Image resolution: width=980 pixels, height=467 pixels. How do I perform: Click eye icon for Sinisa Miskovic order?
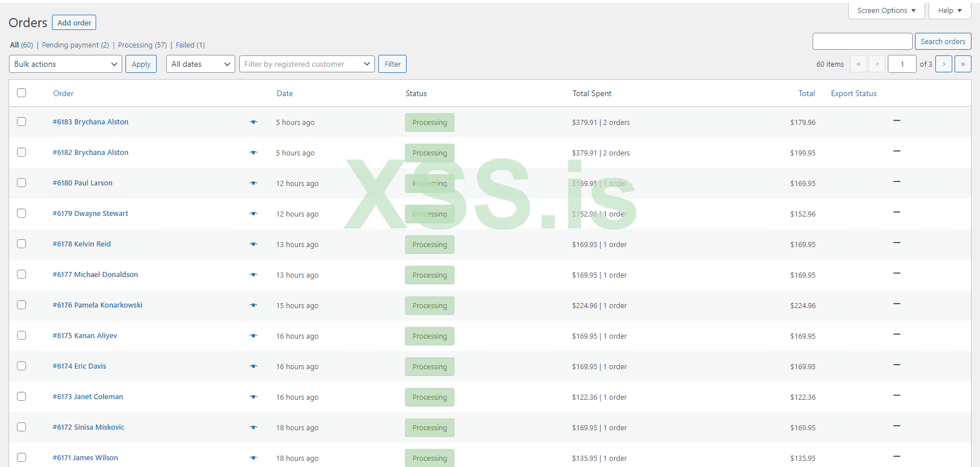tap(253, 427)
